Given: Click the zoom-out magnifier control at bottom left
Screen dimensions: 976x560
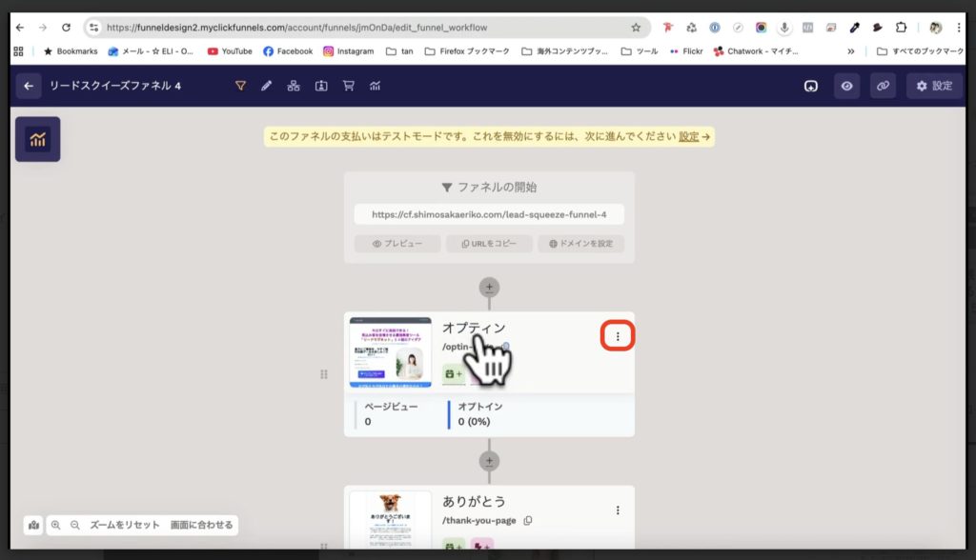Looking at the screenshot, I should click(x=76, y=525).
